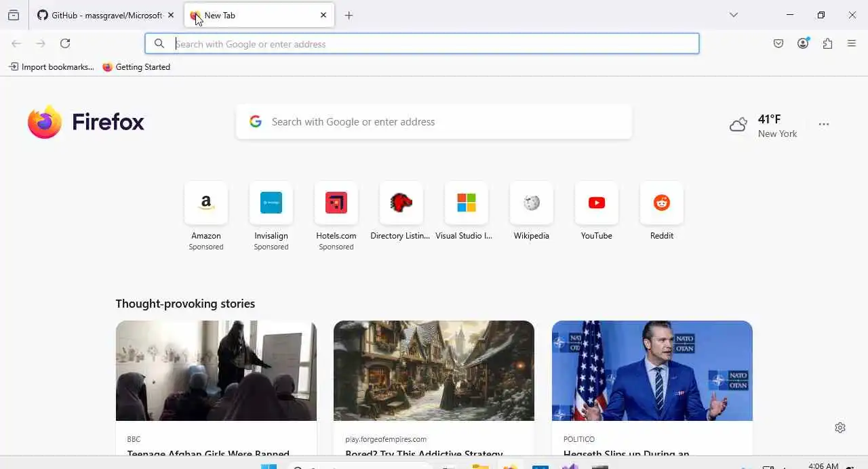868x469 pixels.
Task: Focus the Google search box on page
Action: point(434,122)
